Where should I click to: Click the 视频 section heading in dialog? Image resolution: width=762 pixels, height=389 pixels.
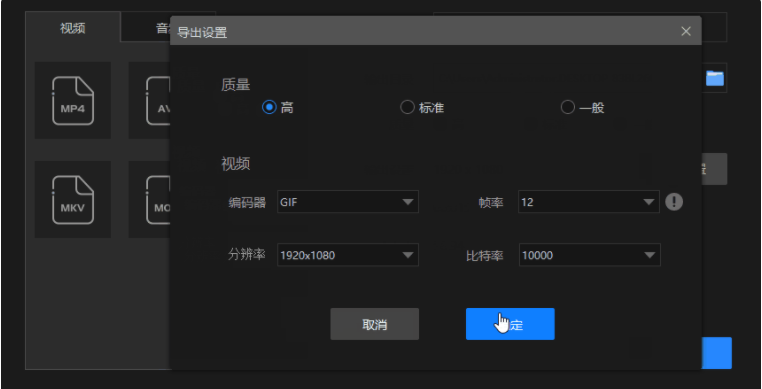tap(236, 164)
